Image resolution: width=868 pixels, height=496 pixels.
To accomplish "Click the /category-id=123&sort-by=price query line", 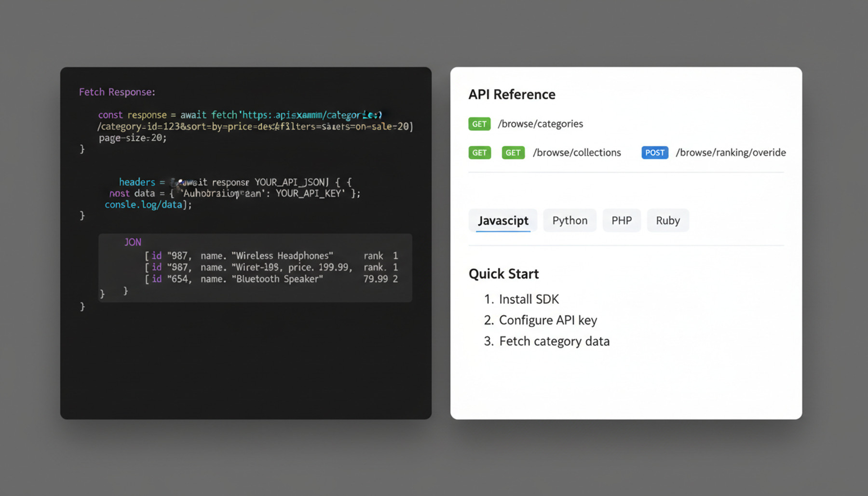I will (255, 126).
